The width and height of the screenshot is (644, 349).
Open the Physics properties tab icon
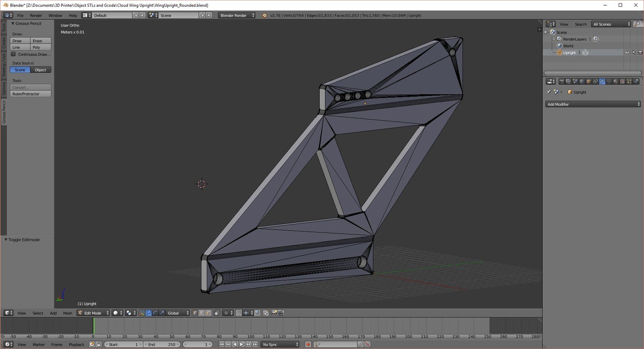click(x=636, y=81)
